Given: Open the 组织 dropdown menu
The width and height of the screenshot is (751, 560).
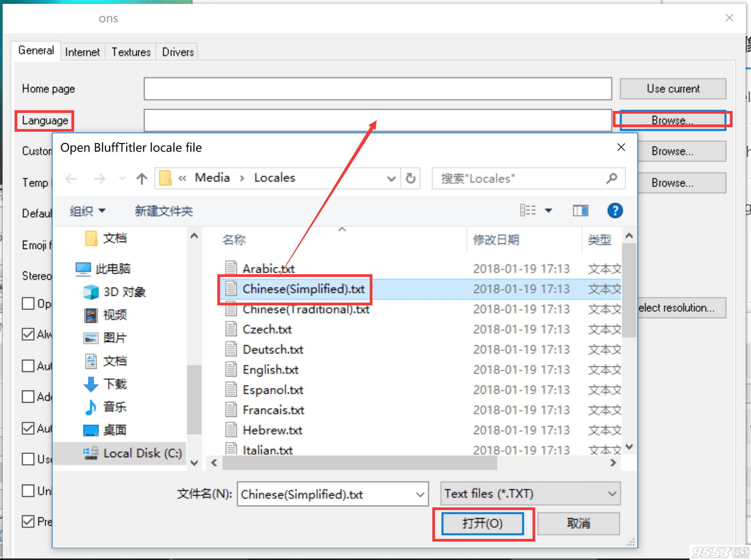Looking at the screenshot, I should tap(88, 211).
